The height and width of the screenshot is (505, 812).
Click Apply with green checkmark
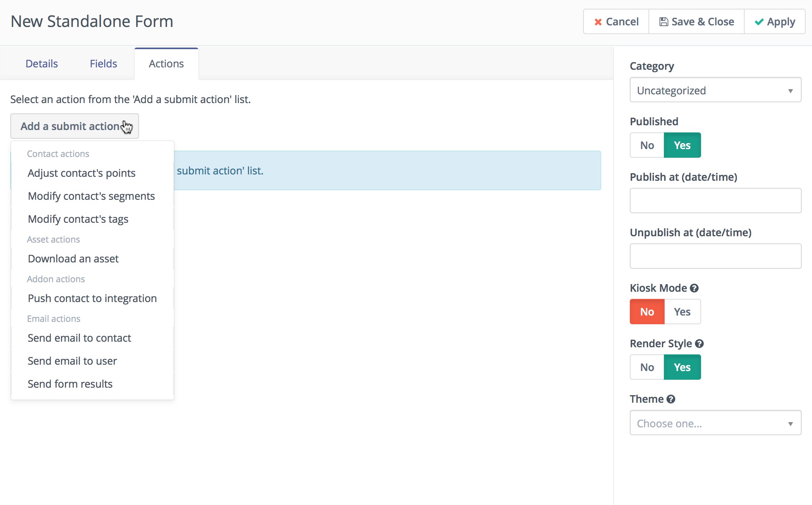point(774,22)
